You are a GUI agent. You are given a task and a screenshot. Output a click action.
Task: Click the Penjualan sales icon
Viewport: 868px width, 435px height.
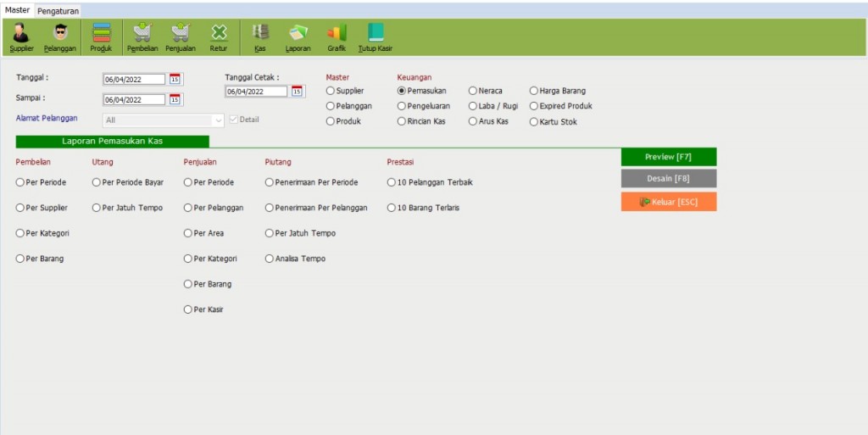(x=180, y=37)
